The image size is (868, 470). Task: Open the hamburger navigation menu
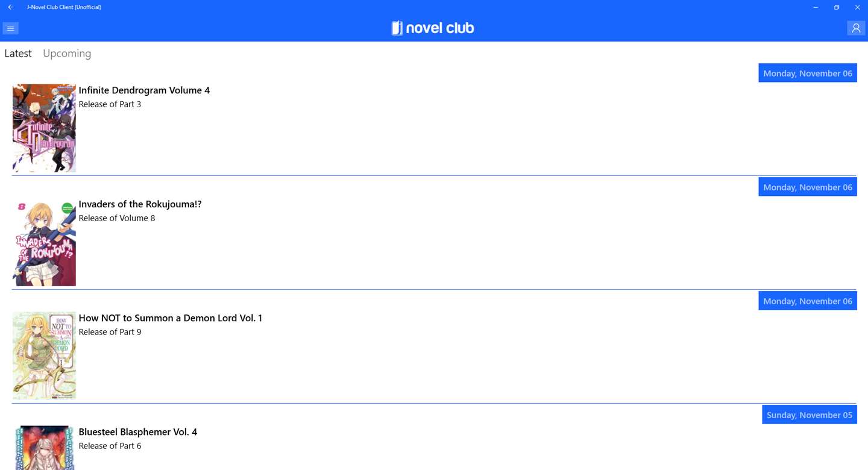tap(10, 28)
